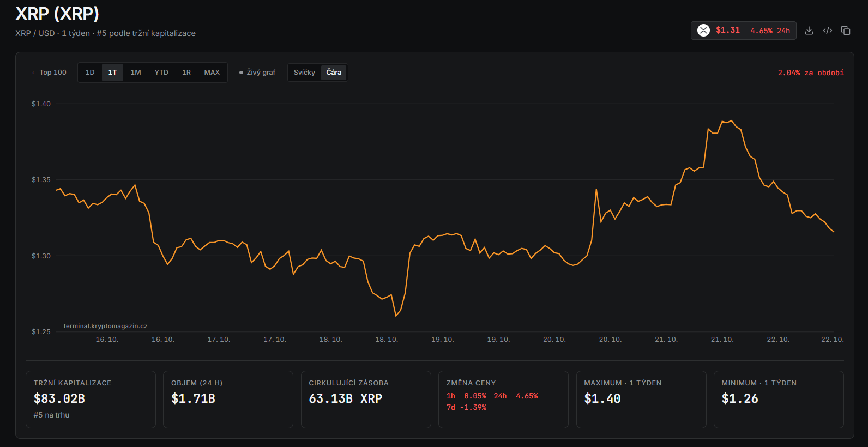Toggle the Živý graf live chart

(257, 73)
